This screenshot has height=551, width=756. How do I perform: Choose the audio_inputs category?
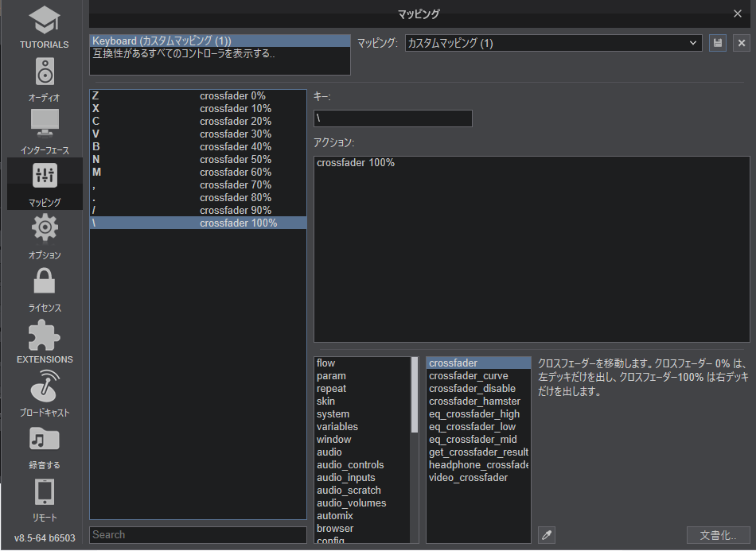tap(362, 478)
